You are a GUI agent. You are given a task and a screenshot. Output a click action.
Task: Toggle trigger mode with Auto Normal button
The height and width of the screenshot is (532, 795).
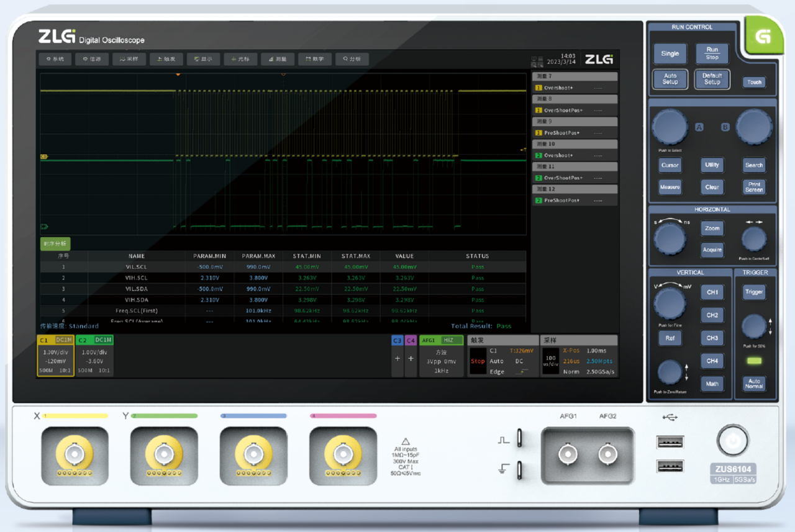[x=754, y=384]
